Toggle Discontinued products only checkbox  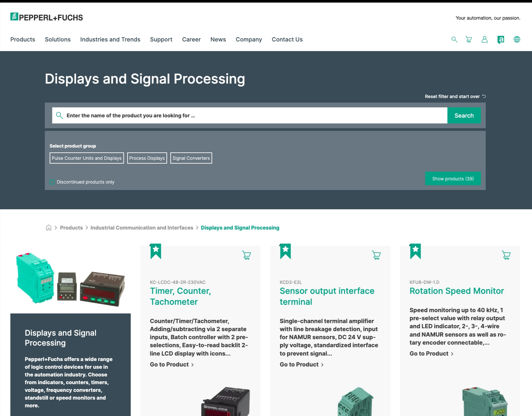pyautogui.click(x=52, y=182)
